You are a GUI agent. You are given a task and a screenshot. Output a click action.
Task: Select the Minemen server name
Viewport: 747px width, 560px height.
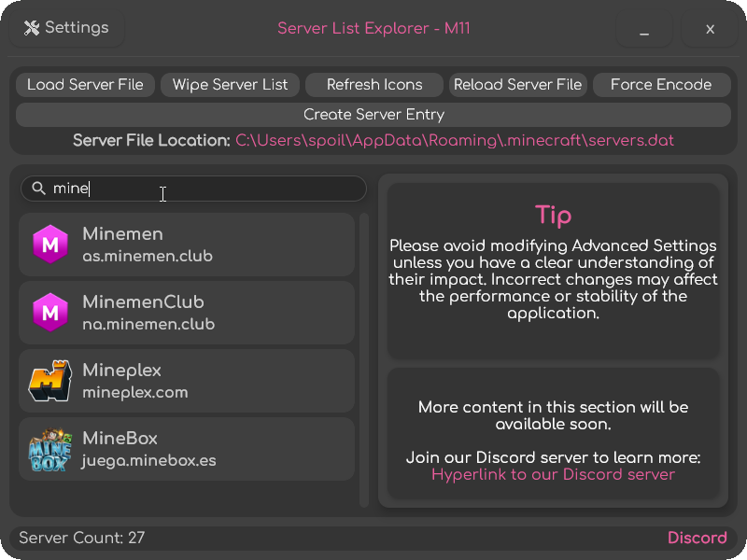click(x=123, y=234)
